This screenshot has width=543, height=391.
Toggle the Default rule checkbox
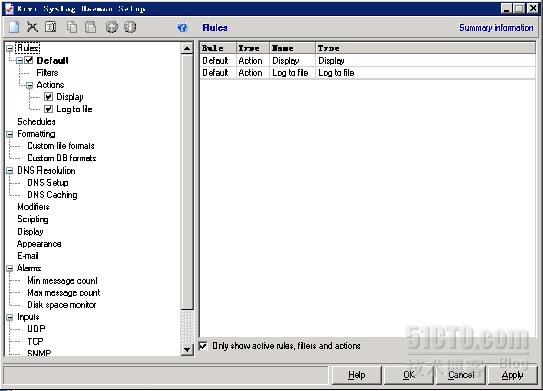click(29, 60)
